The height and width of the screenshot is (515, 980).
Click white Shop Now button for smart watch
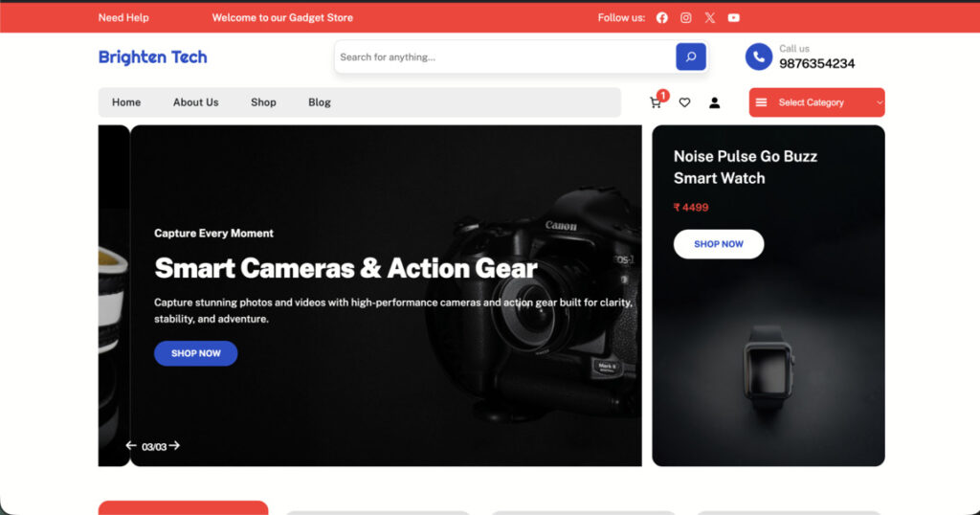point(718,244)
